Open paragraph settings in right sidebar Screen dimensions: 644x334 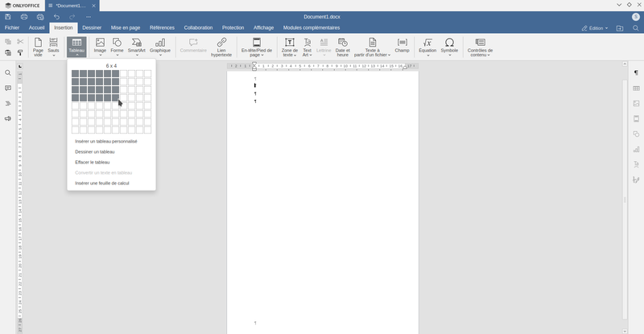pos(636,73)
